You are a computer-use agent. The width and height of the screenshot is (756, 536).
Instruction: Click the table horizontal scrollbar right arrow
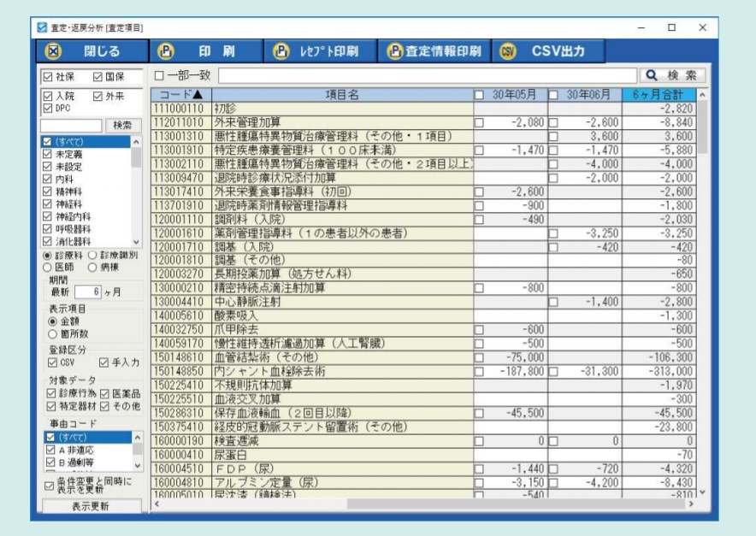[x=691, y=504]
